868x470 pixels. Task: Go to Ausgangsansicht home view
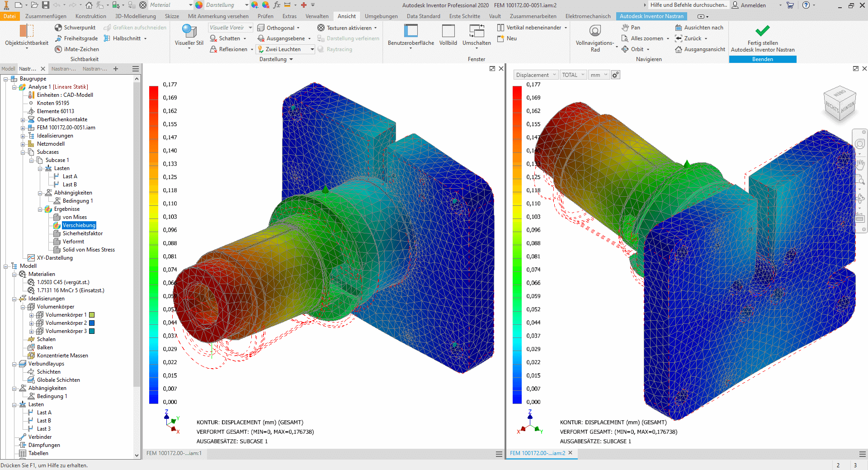pos(700,49)
